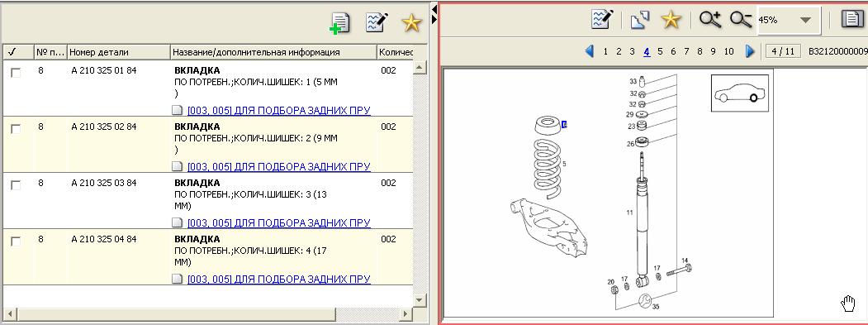Open the footnote link for part 210 325 03 84
Image resolution: width=868 pixels, height=325 pixels.
pos(278,222)
